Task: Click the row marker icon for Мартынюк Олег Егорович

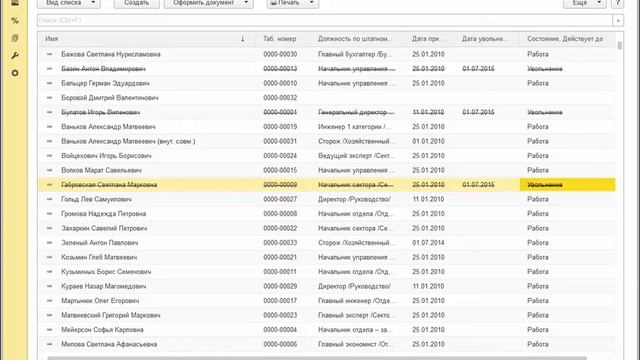Action: (x=50, y=300)
